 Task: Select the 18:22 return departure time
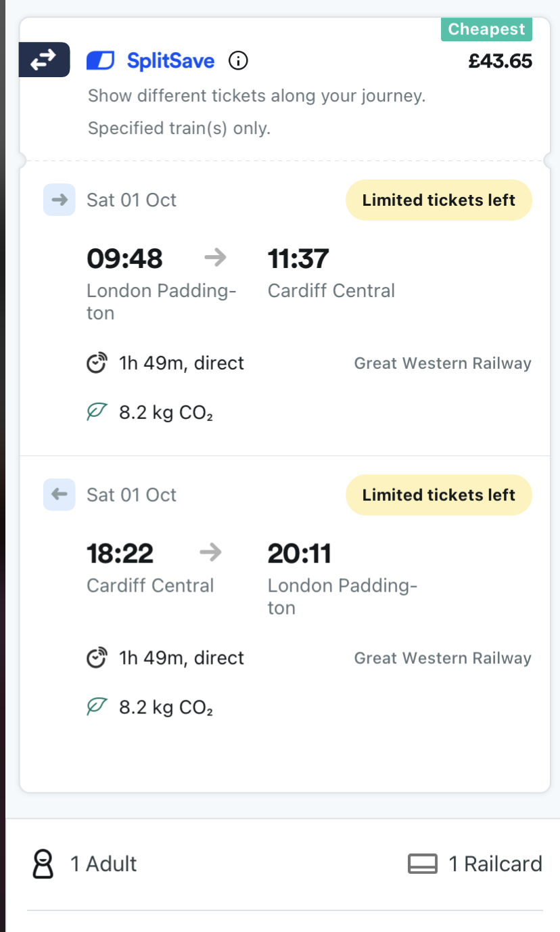(120, 554)
